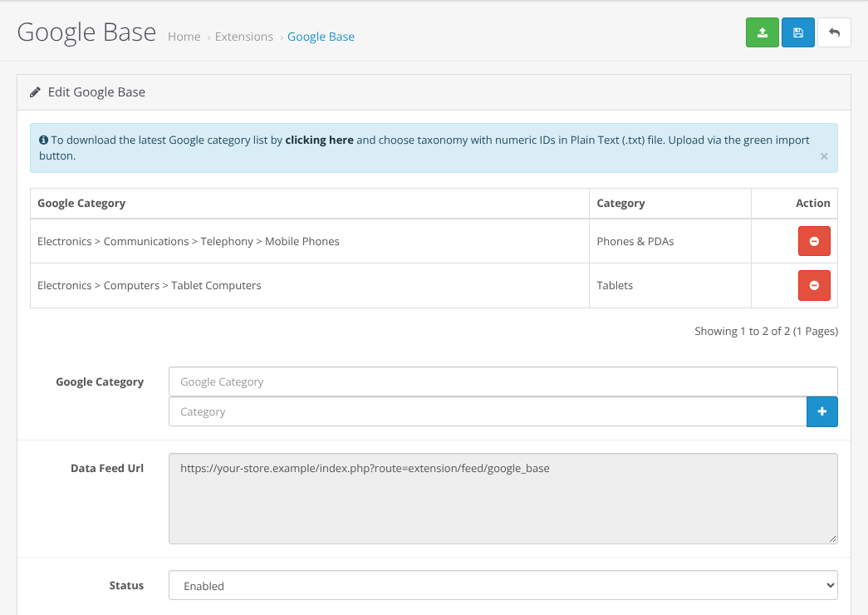Select 'Electronics > Communications > Telephony > Mobile Phones' cell
The image size is (868, 615).
click(310, 241)
